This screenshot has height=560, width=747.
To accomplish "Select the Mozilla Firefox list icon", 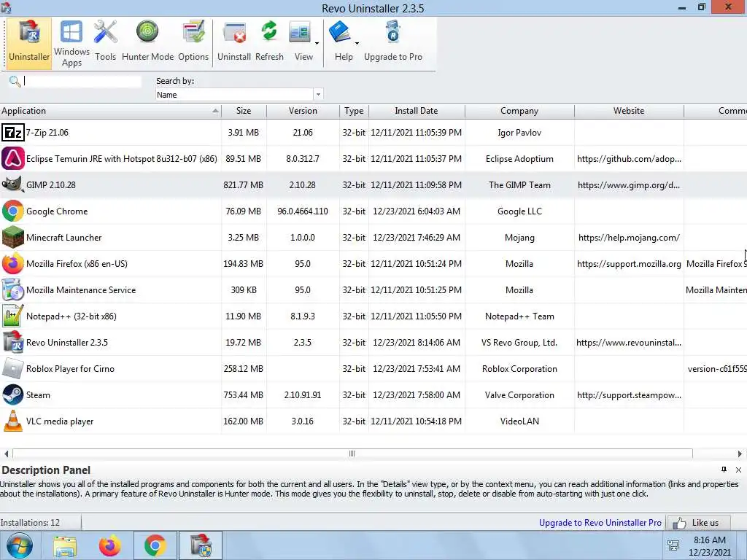I will click(13, 263).
